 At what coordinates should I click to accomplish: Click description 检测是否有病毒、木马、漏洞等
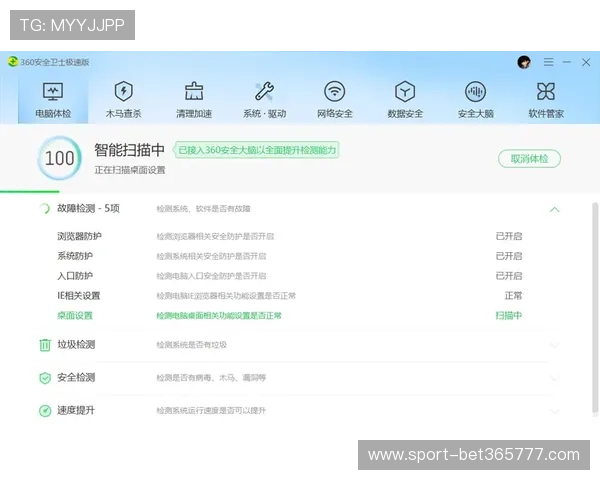click(211, 378)
